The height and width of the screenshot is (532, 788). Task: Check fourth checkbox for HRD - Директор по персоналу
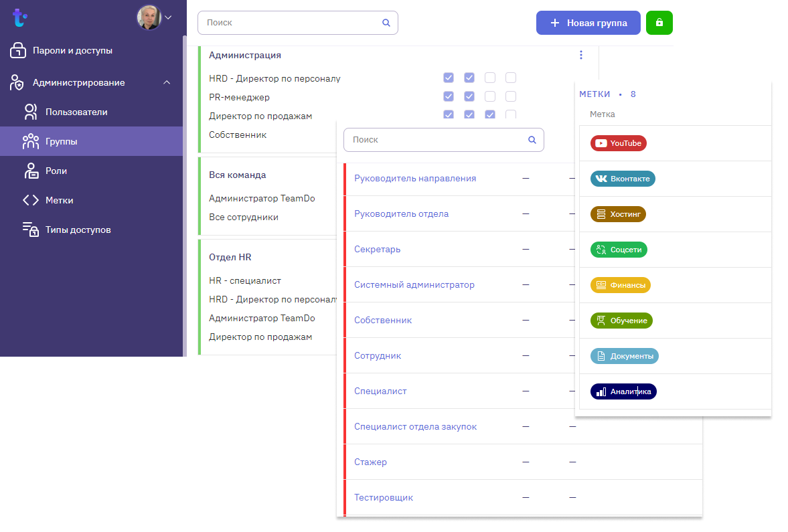[x=511, y=78]
